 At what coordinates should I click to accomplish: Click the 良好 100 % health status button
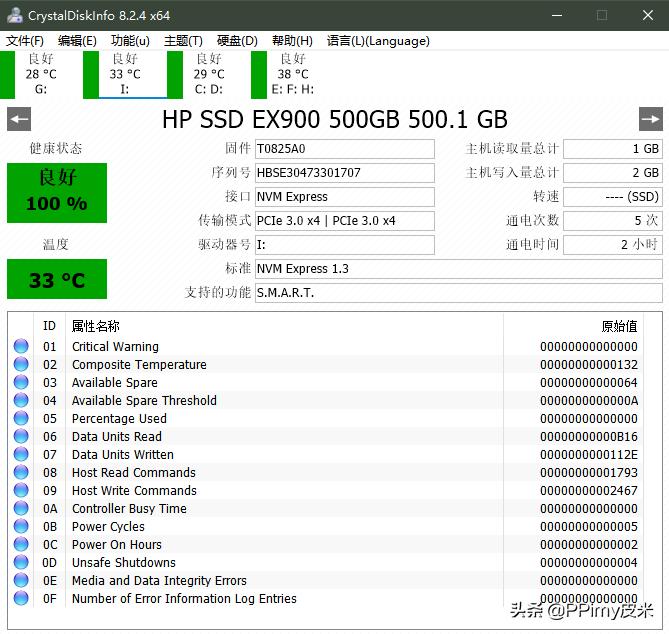pyautogui.click(x=57, y=192)
